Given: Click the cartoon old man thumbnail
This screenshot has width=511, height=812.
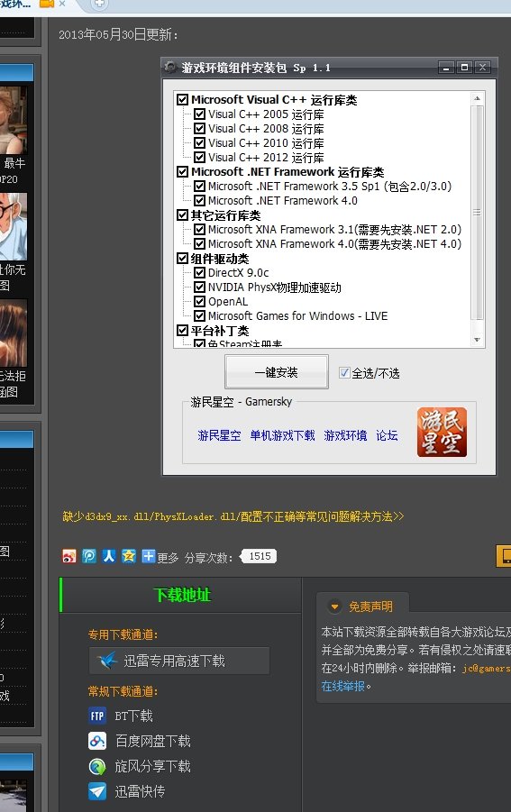Looking at the screenshot, I should [x=14, y=227].
